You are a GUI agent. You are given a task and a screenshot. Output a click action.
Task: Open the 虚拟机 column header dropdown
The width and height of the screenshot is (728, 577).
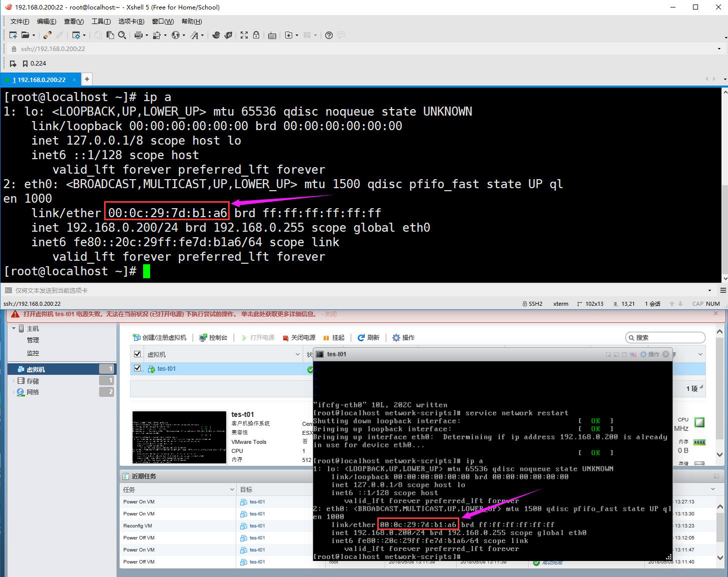tap(298, 354)
